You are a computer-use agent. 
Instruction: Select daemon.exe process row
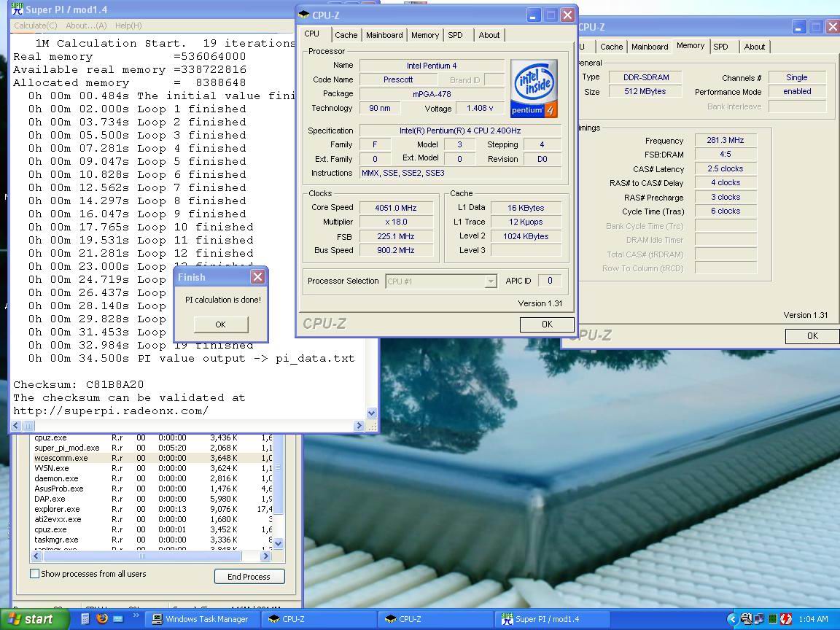[152, 478]
